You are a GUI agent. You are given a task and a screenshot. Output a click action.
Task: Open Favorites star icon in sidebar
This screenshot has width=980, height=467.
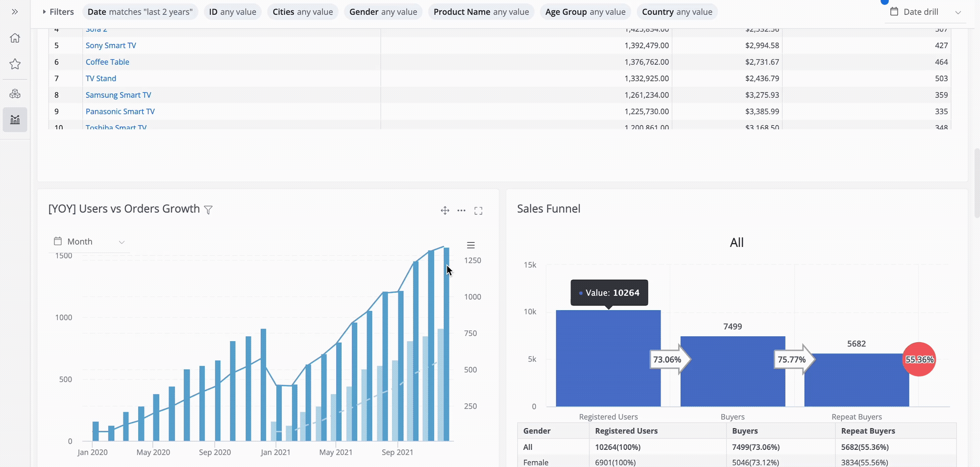click(15, 64)
